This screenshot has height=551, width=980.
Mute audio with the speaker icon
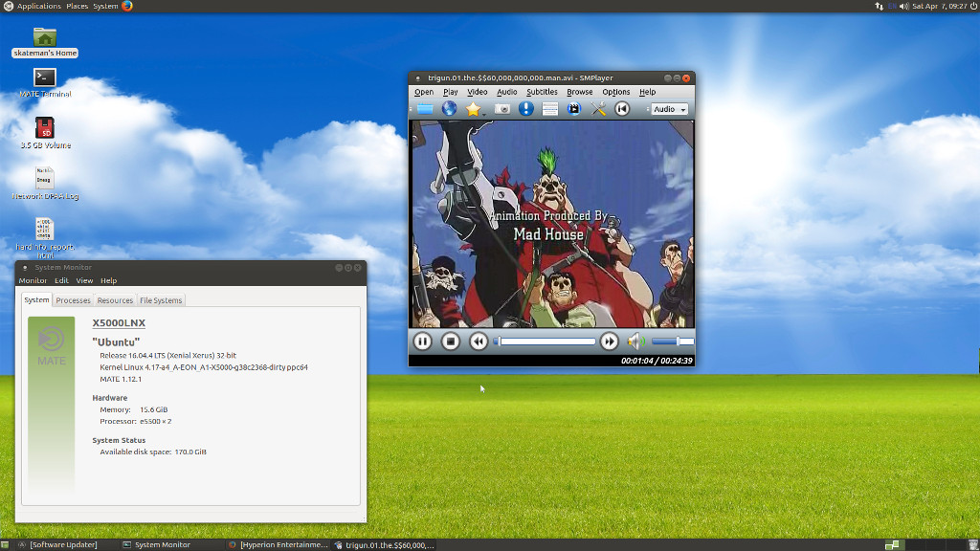point(635,342)
